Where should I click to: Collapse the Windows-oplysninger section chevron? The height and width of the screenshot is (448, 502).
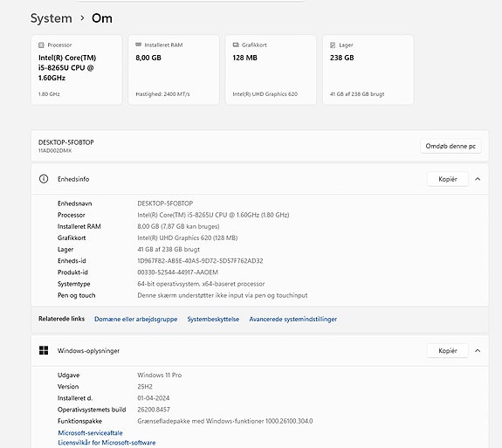pyautogui.click(x=478, y=351)
